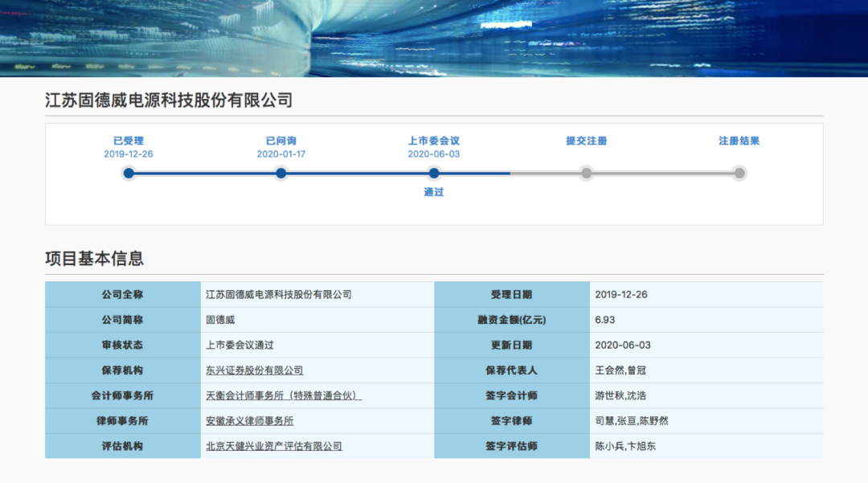
Task: Click the date 2020-06-03 under 上市委会议
Action: pyautogui.click(x=434, y=154)
